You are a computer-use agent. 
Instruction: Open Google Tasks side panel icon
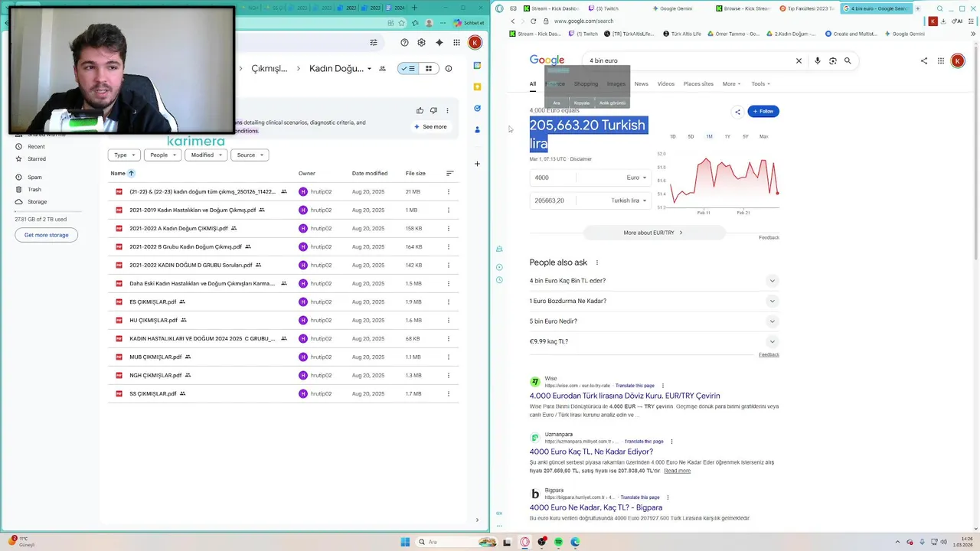(477, 109)
